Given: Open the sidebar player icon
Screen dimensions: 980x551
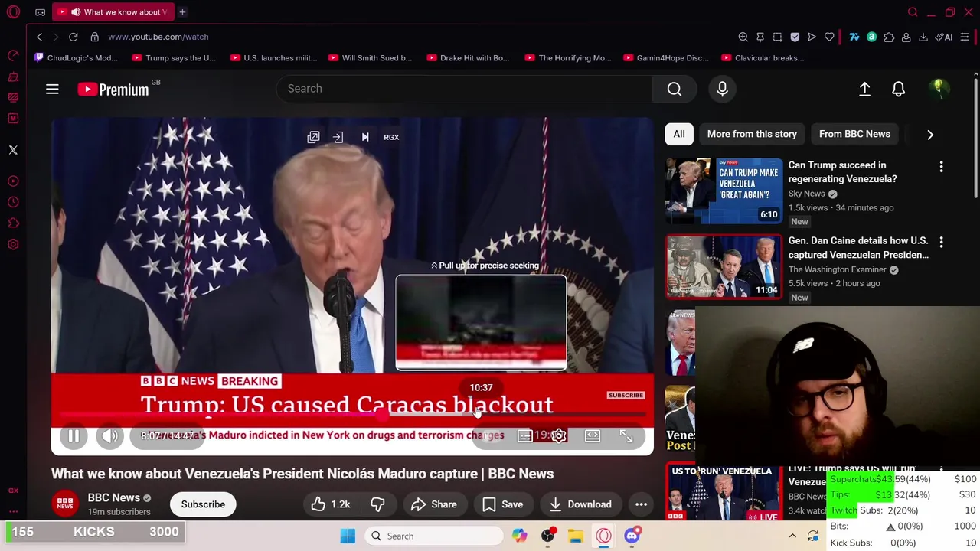Looking at the screenshot, I should coord(13,181).
